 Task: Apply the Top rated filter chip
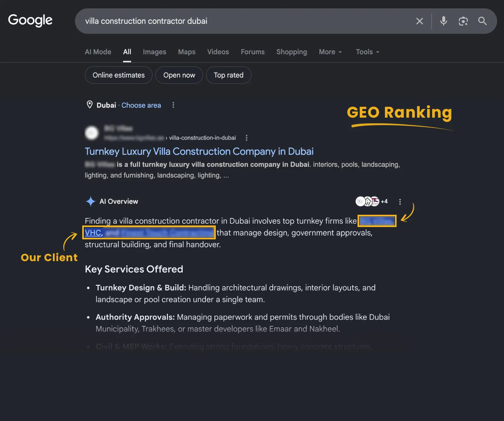click(x=228, y=75)
